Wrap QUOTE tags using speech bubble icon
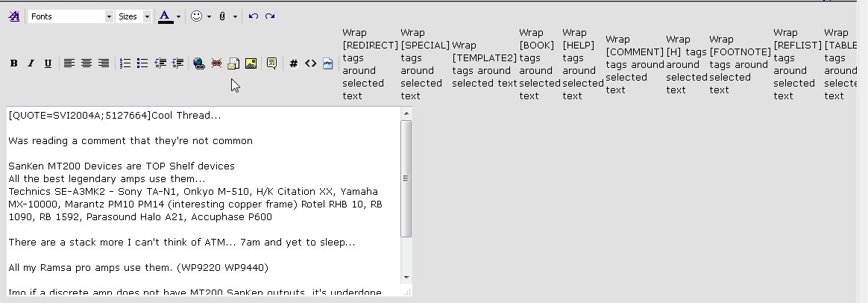The image size is (868, 303). coord(271,63)
